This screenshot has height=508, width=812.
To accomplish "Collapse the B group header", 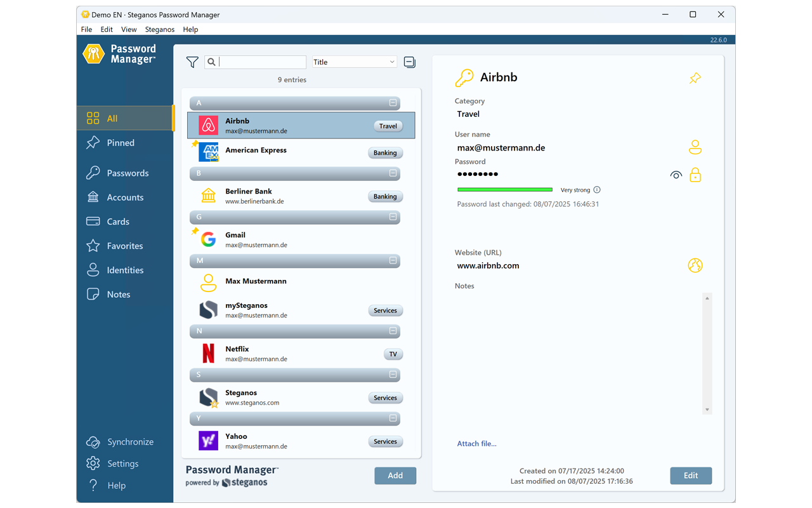I will point(393,173).
